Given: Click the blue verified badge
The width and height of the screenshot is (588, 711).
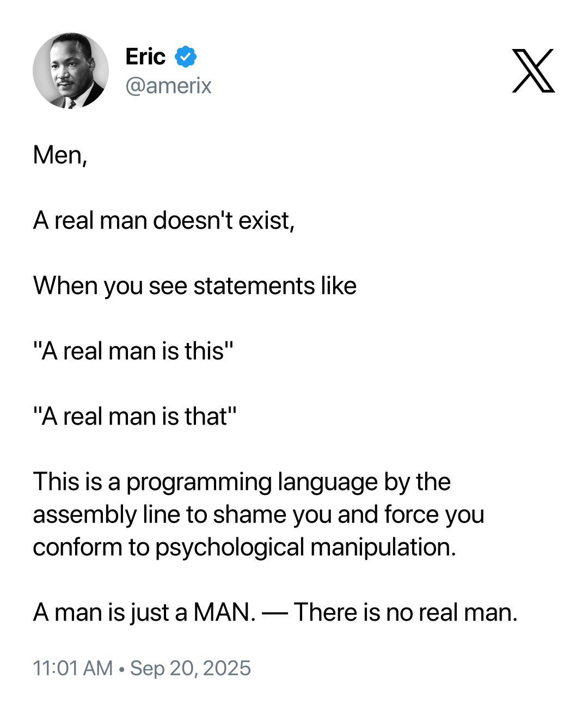Looking at the screenshot, I should [186, 57].
